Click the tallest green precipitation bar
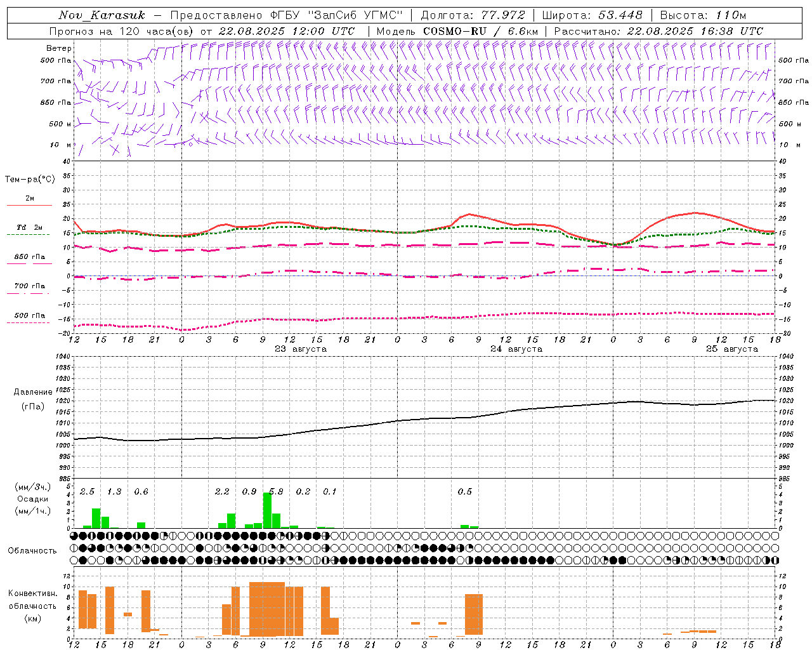Viewport: 812px width, 650px height. tap(267, 510)
